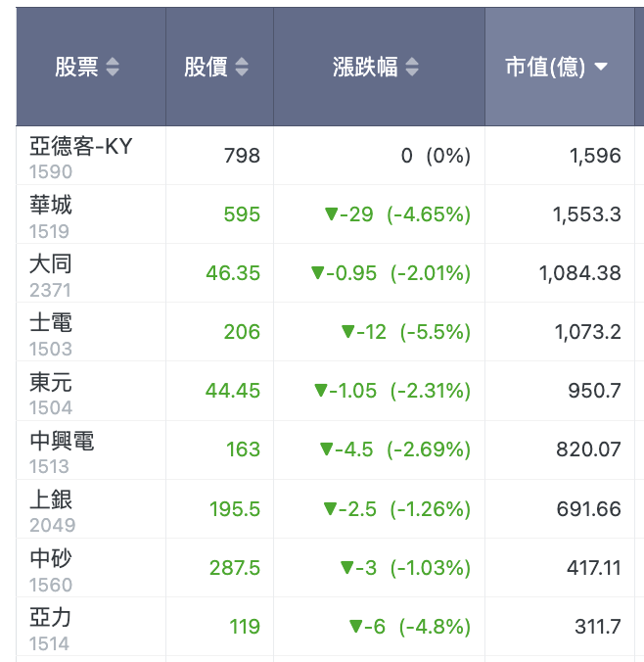
Task: Click the 股價 header label text
Action: point(206,67)
